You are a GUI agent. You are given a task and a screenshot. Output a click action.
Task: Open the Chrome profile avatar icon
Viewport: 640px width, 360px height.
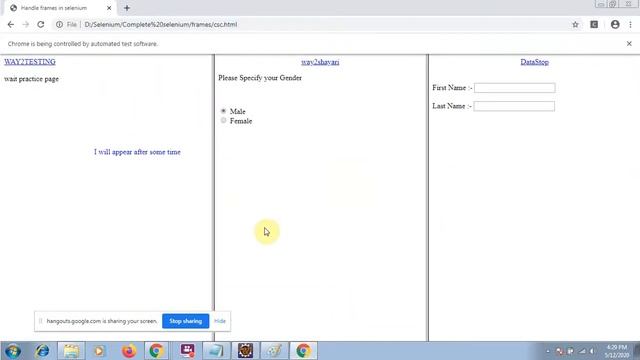(x=615, y=24)
